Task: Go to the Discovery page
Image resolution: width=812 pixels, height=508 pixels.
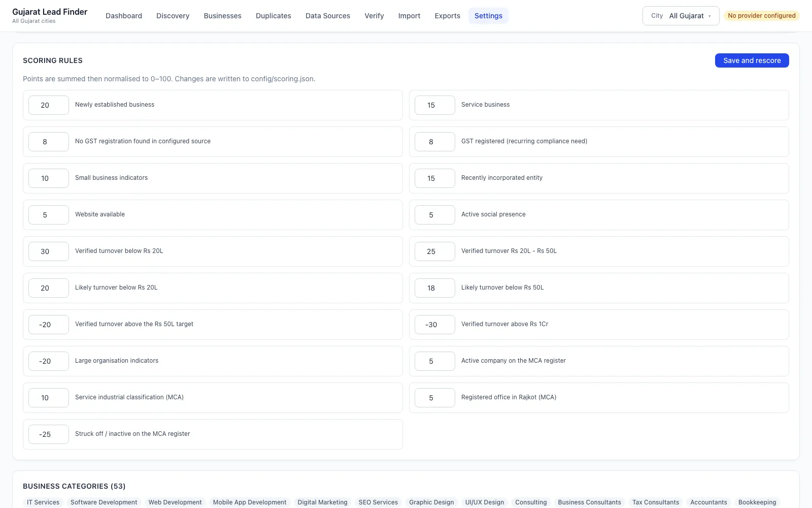Action: click(173, 16)
